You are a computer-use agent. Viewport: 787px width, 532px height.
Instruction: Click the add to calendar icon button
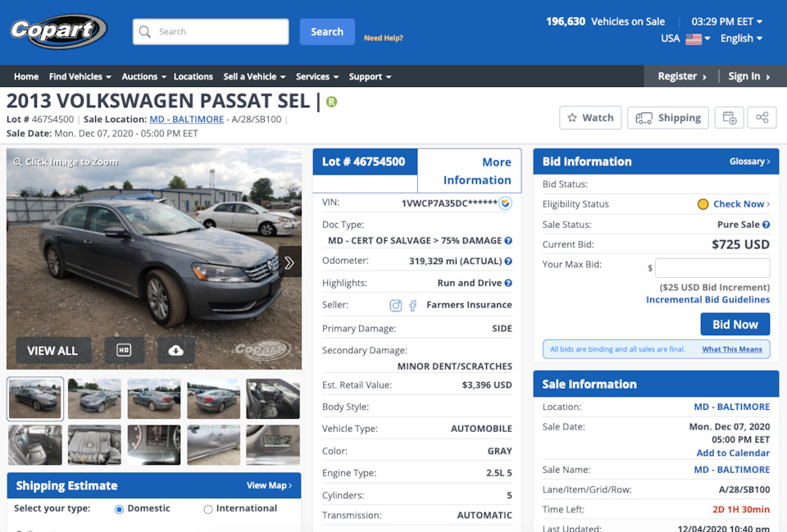click(x=730, y=118)
